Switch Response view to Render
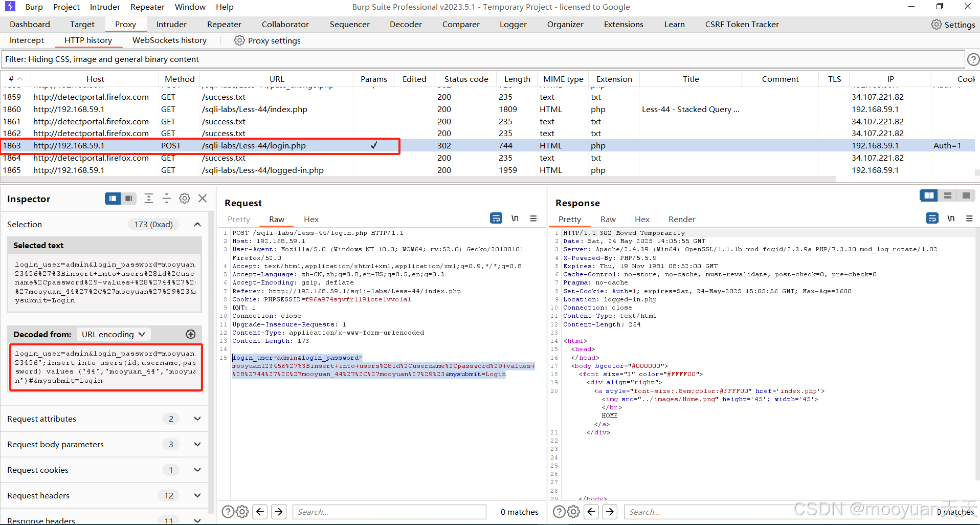Image resolution: width=980 pixels, height=525 pixels. (682, 219)
